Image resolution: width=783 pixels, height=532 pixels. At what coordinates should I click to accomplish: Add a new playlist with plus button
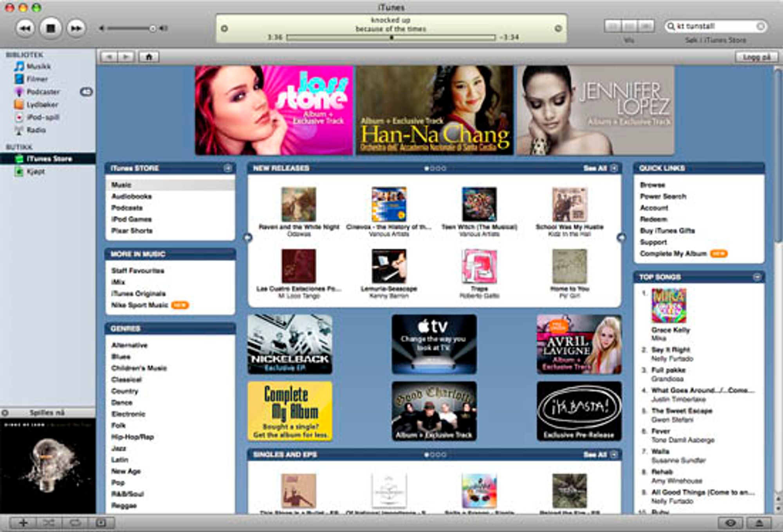(23, 523)
